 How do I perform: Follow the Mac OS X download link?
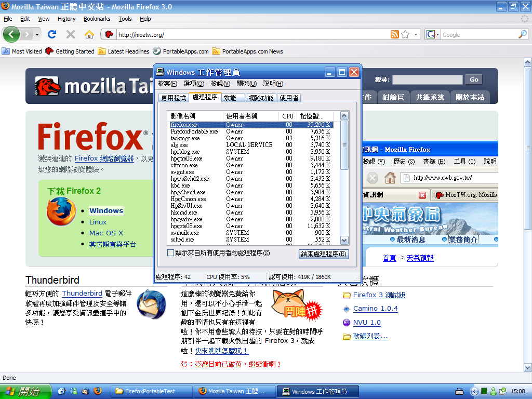click(x=106, y=233)
